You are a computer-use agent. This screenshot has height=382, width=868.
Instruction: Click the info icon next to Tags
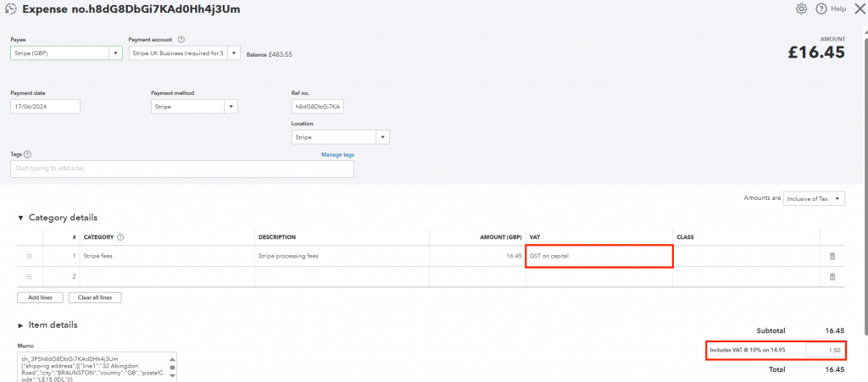click(28, 154)
